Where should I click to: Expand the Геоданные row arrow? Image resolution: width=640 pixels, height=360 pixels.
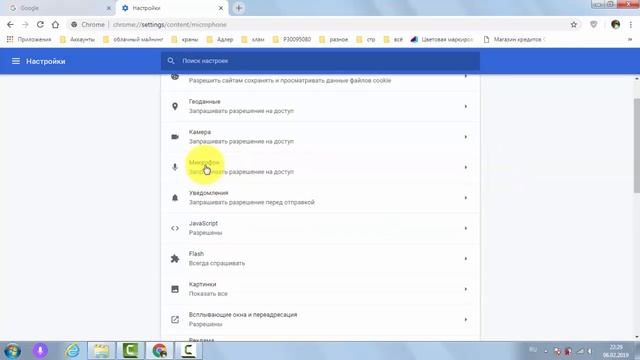click(x=465, y=106)
